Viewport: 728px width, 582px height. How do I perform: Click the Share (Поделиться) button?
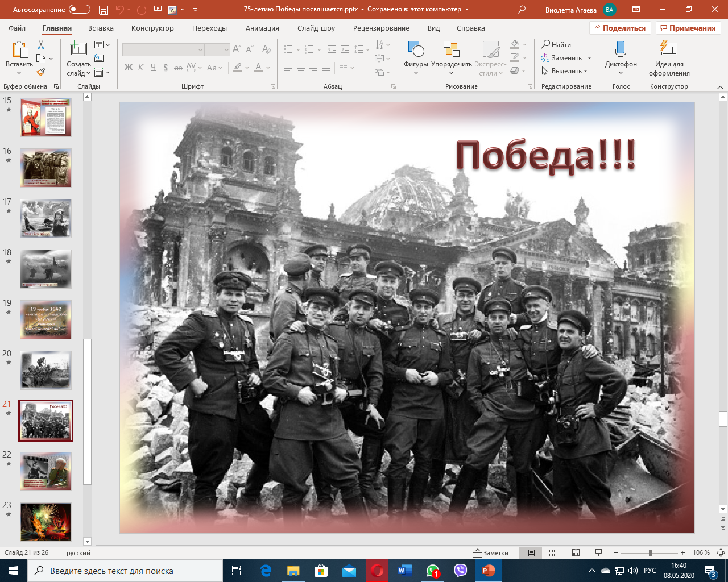[x=619, y=28]
